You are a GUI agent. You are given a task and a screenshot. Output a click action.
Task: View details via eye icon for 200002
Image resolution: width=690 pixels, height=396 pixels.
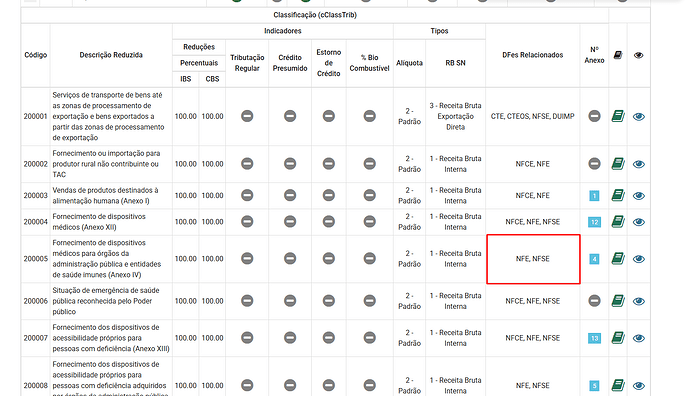[639, 164]
